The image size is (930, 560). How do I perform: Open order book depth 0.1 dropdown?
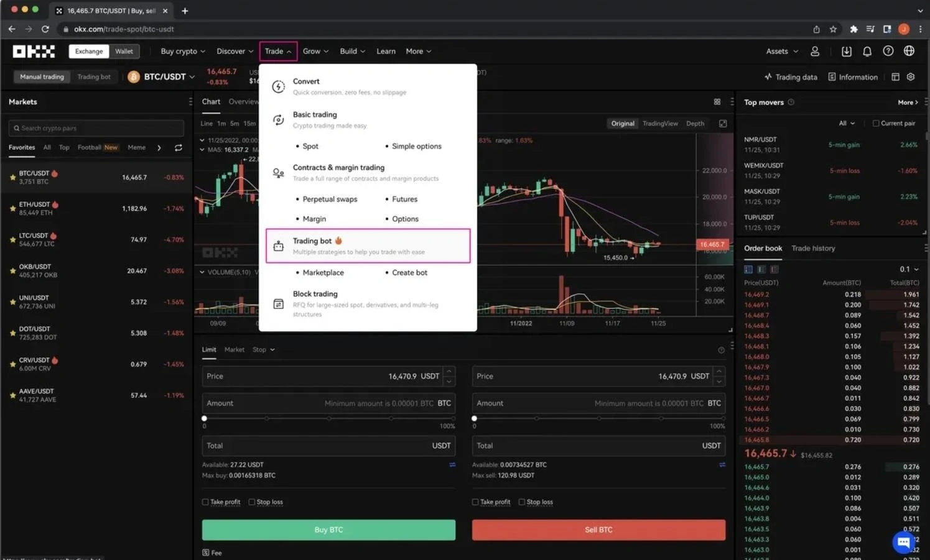[x=909, y=270]
